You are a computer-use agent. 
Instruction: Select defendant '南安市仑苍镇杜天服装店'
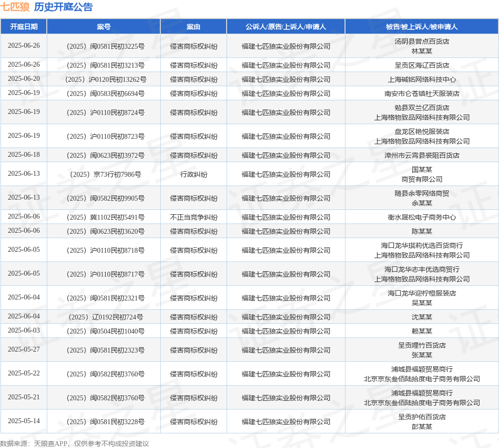tap(422, 94)
